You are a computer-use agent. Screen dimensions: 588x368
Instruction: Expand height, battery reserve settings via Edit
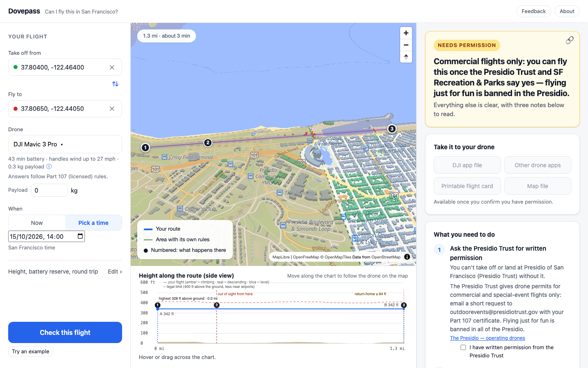click(x=115, y=272)
